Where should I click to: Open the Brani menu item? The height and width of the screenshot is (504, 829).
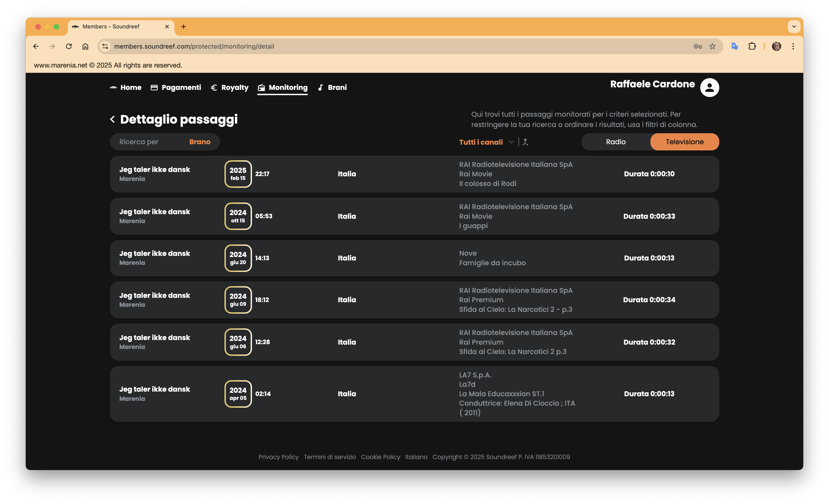(337, 87)
